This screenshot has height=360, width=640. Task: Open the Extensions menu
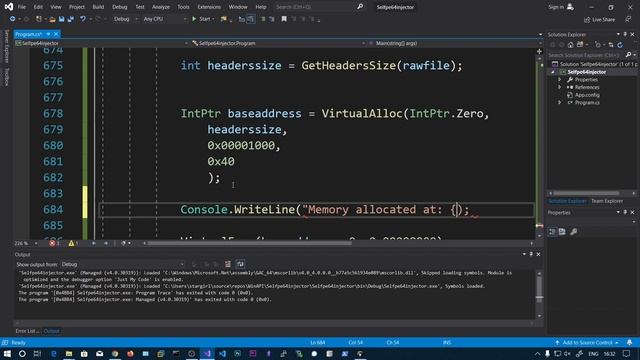point(209,7)
